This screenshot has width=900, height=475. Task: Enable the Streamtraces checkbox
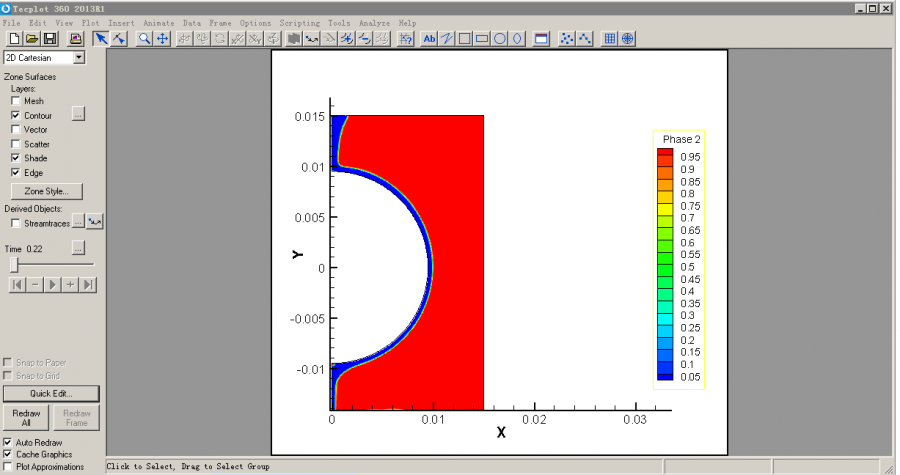16,223
